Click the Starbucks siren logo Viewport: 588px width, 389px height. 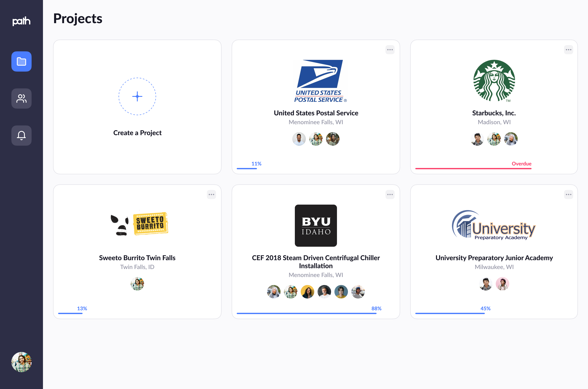494,81
